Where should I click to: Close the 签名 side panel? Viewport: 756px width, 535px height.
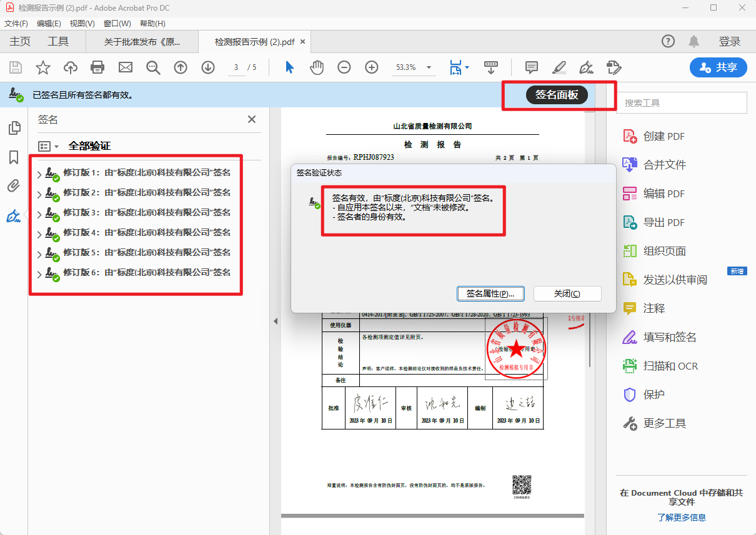click(x=252, y=119)
